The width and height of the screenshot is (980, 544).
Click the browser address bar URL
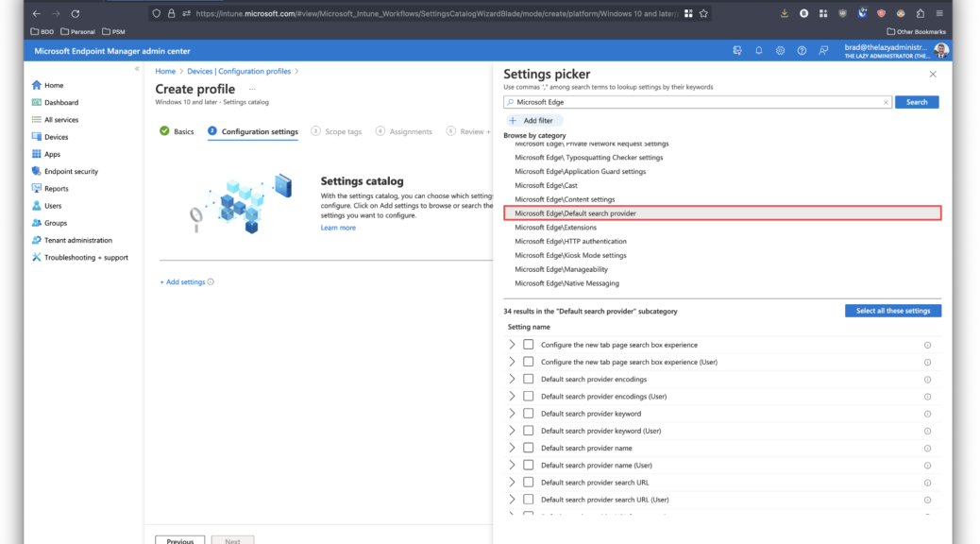[x=436, y=13]
